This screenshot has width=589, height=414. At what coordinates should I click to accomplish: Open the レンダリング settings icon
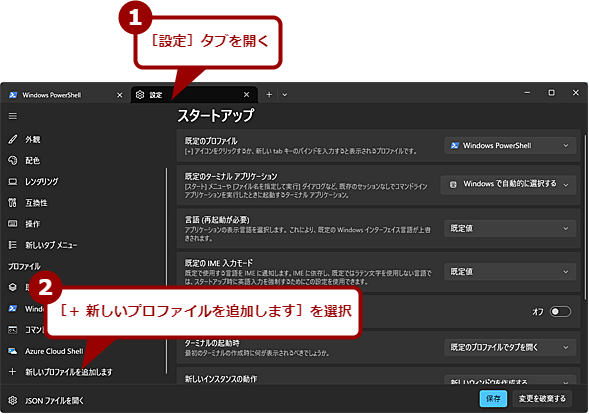tap(13, 182)
